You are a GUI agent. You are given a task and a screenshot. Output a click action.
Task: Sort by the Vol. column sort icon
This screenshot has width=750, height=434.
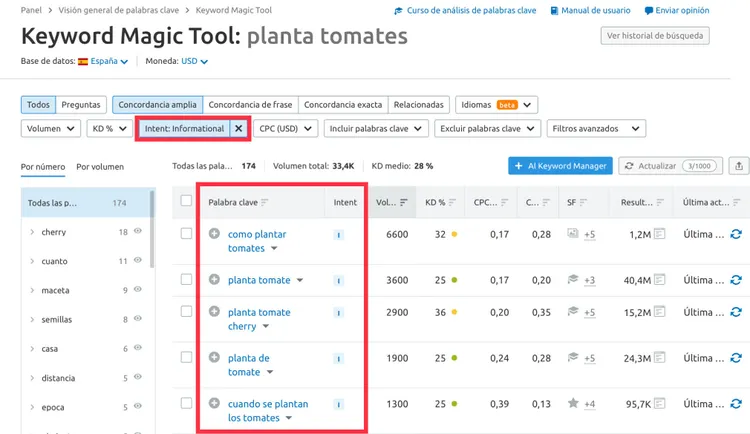pos(404,202)
